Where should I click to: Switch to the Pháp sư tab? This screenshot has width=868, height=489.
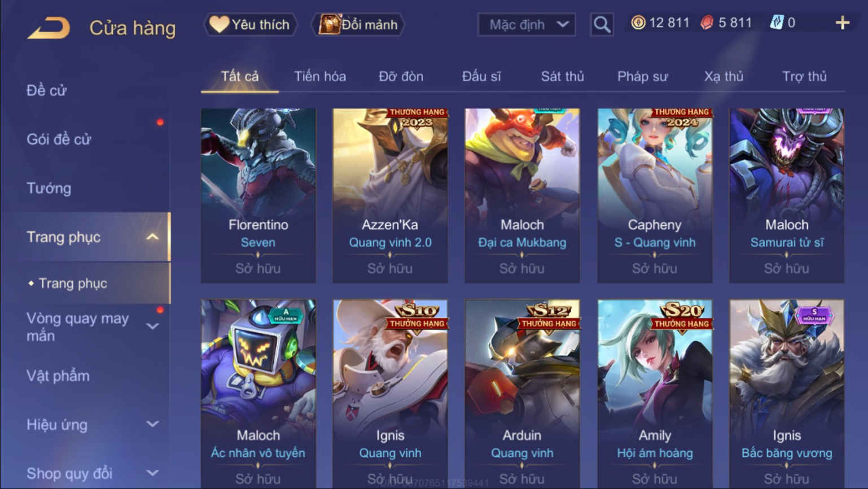coord(642,76)
